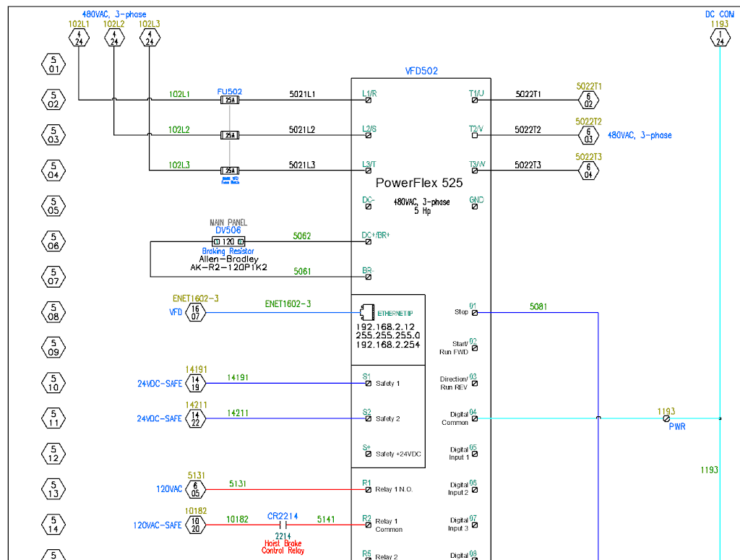Click terminal 03 Direction/Run REV
The width and height of the screenshot is (740, 560).
(475, 383)
